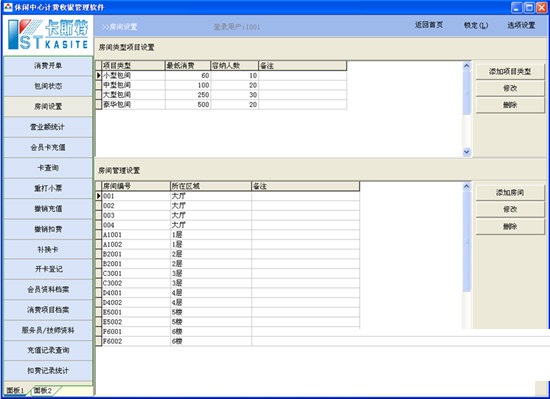The height and width of the screenshot is (399, 550).
Task: Select room F6001 row
Action: pos(228,331)
